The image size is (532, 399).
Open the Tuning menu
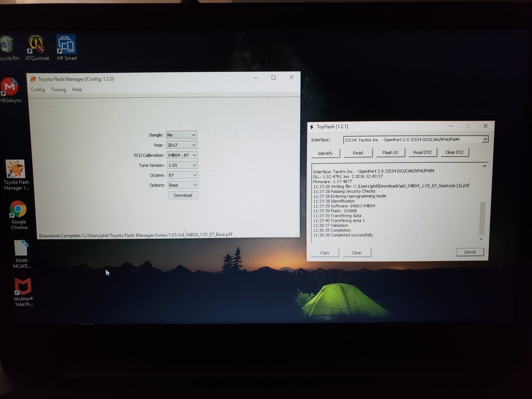tap(59, 90)
